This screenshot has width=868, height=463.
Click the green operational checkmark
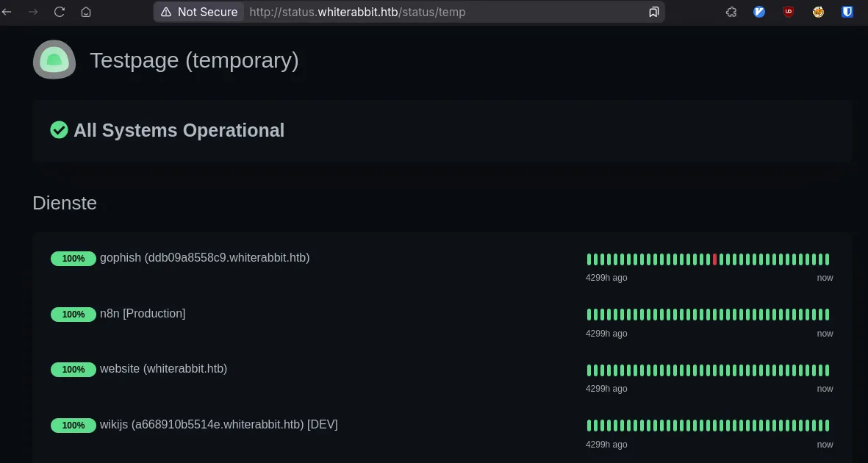[60, 130]
